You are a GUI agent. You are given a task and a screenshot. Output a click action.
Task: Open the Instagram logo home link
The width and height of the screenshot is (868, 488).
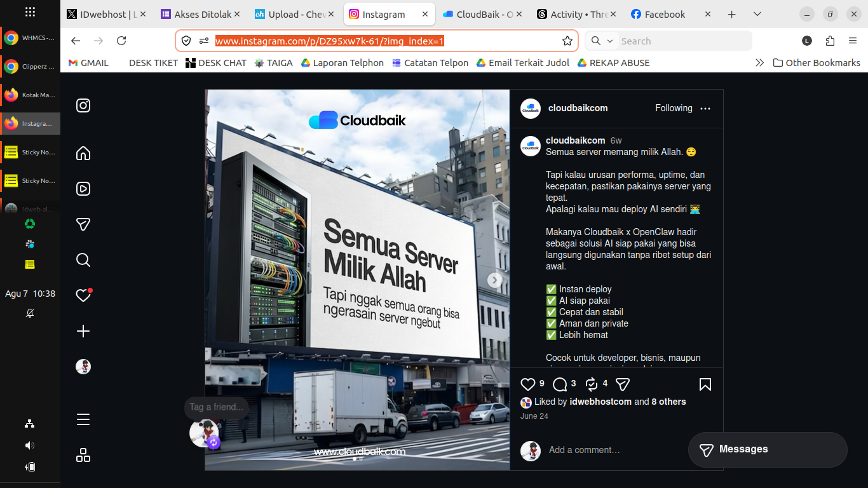[x=83, y=105]
